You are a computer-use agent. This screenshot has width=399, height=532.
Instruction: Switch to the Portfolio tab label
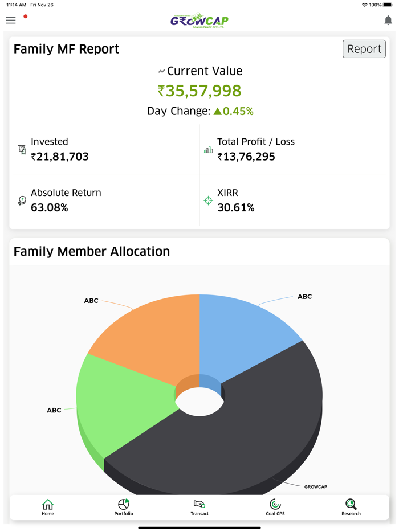(x=124, y=513)
